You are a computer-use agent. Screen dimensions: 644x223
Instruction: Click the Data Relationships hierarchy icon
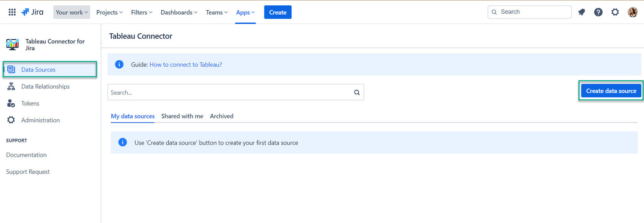click(11, 86)
